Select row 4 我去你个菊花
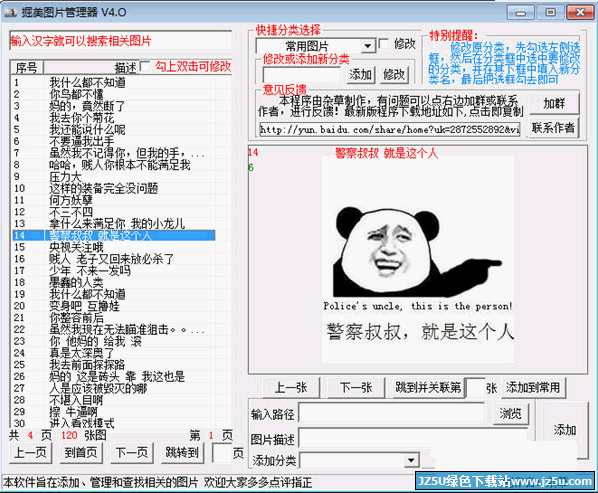 pos(114,117)
